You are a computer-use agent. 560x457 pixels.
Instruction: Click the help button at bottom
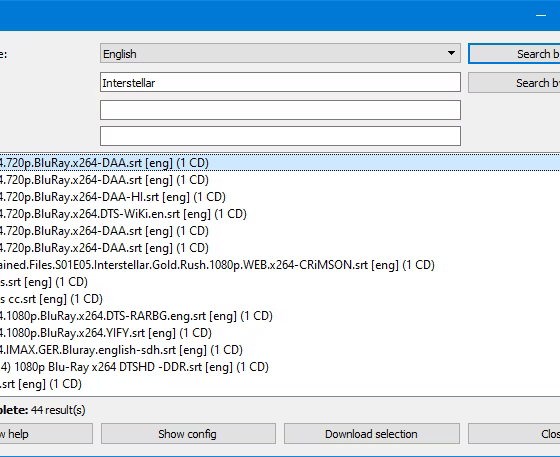tap(46, 434)
